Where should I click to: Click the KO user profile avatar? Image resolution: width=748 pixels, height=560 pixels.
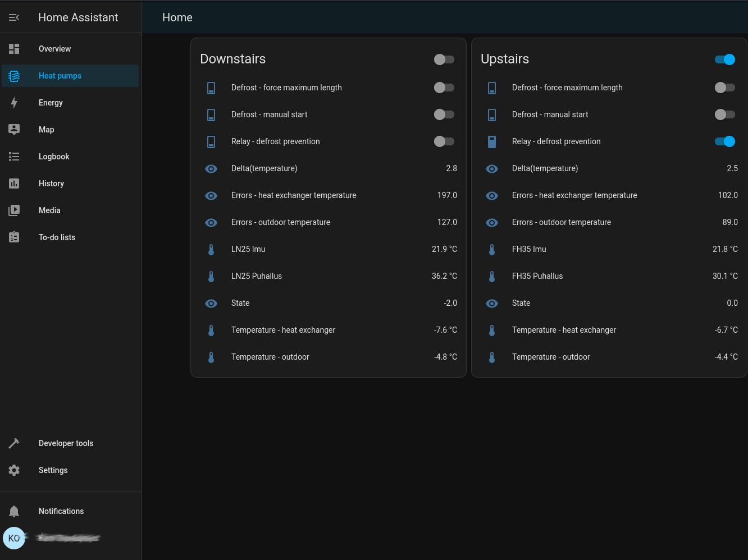point(14,538)
